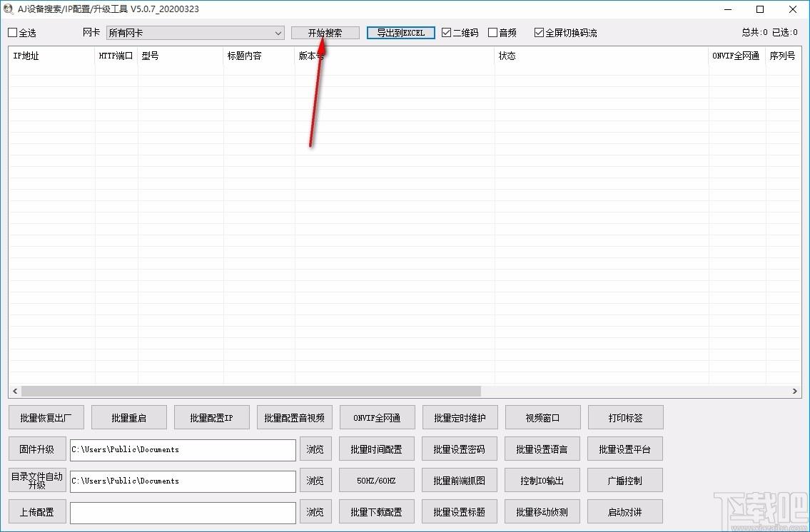Viewport: 810px width, 532px height.
Task: Open the 视频窗口 video window
Action: [543, 417]
